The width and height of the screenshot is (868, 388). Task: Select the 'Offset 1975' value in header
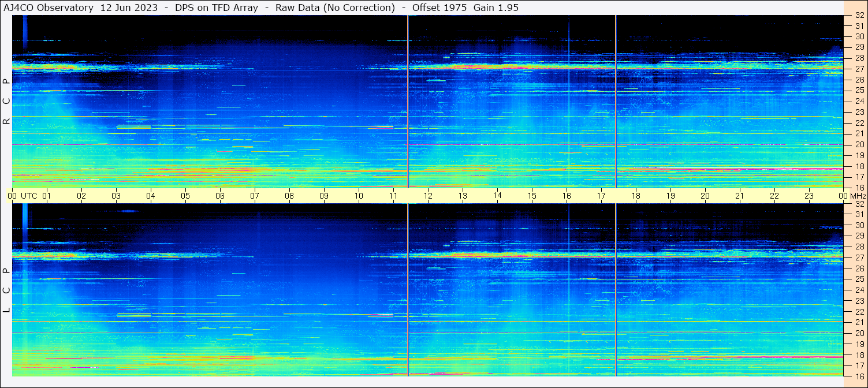(x=438, y=8)
